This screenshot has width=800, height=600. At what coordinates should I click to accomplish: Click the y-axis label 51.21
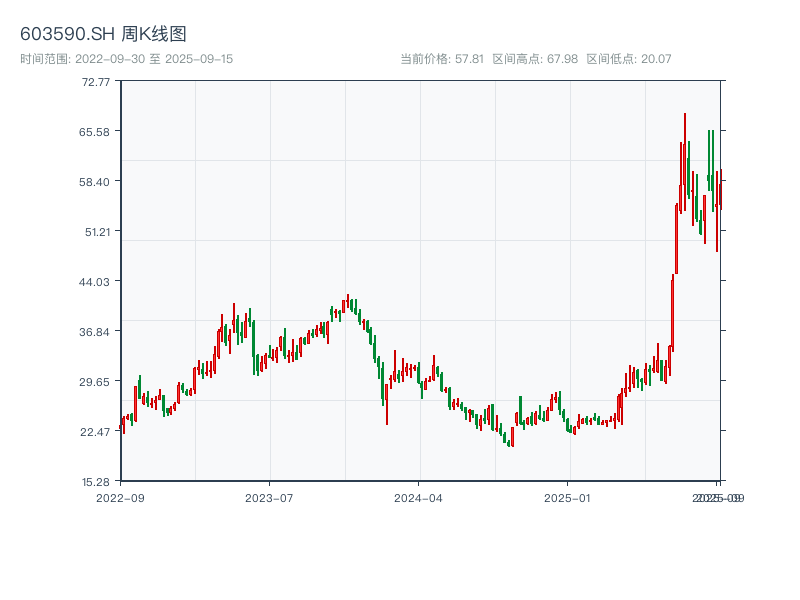pos(97,232)
